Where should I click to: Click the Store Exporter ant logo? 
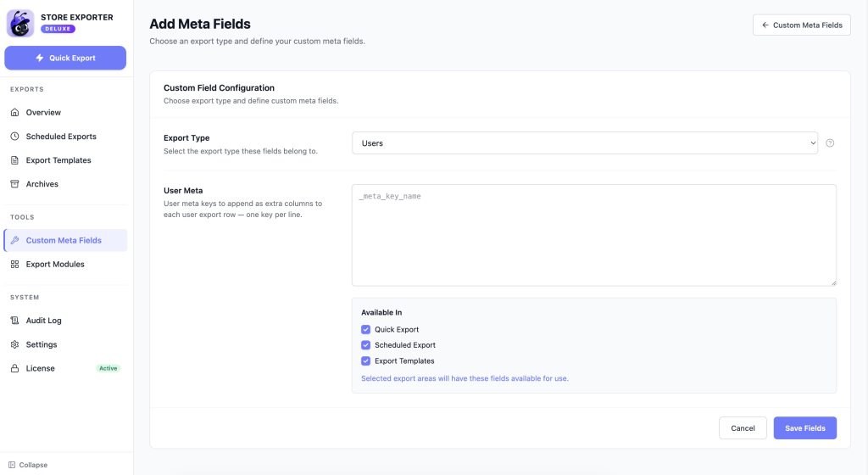click(20, 23)
